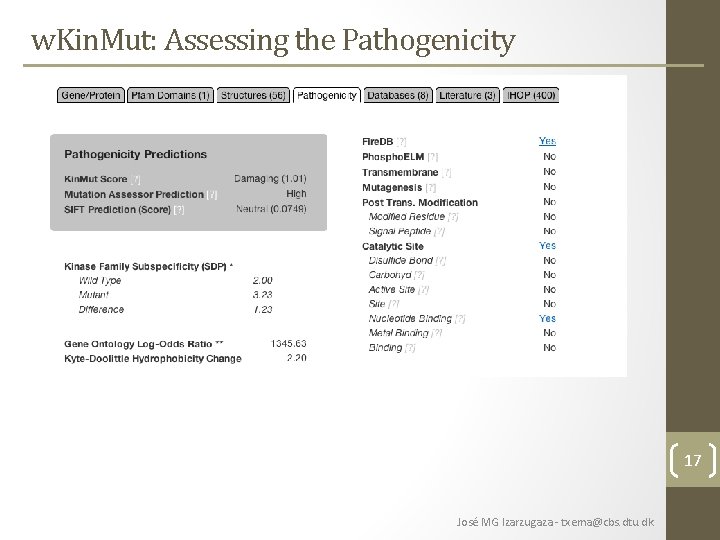This screenshot has height=540, width=720.
Task: Open help icon for SIFT Prediction (Score)
Action: (x=179, y=210)
